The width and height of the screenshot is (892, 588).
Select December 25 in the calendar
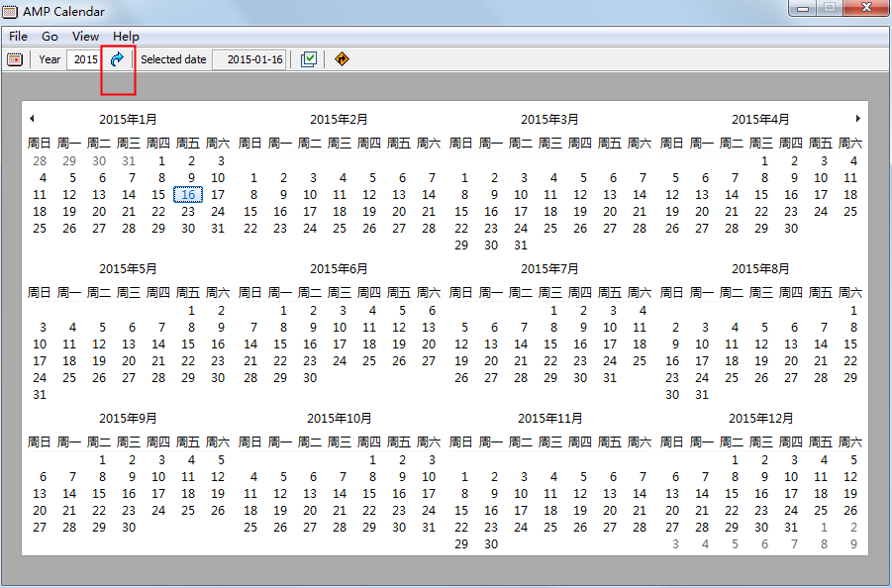[x=821, y=511]
